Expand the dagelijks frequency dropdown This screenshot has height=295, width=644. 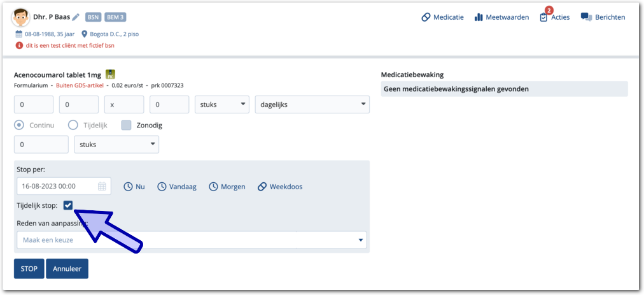(311, 104)
